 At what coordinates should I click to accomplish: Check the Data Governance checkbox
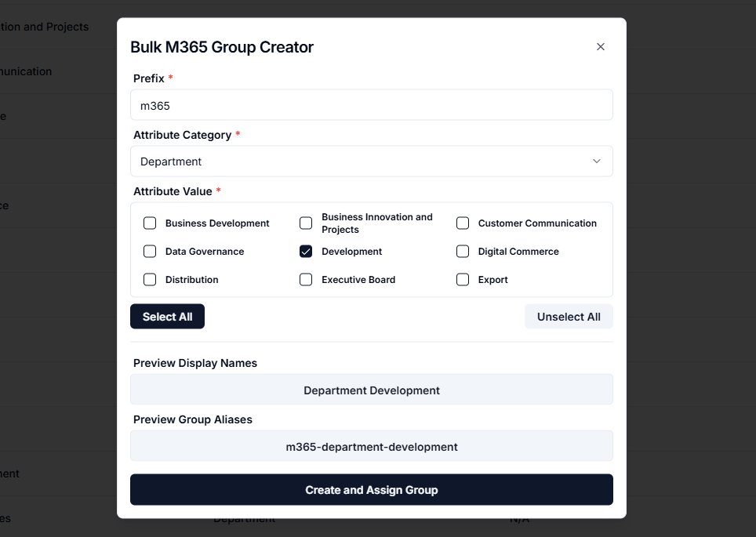click(x=150, y=251)
